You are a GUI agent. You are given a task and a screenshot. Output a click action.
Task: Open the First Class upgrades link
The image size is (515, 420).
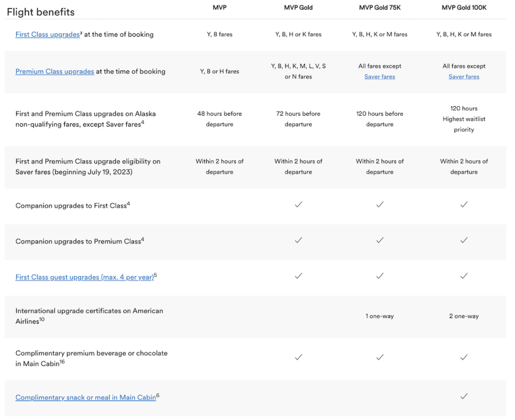pyautogui.click(x=47, y=35)
